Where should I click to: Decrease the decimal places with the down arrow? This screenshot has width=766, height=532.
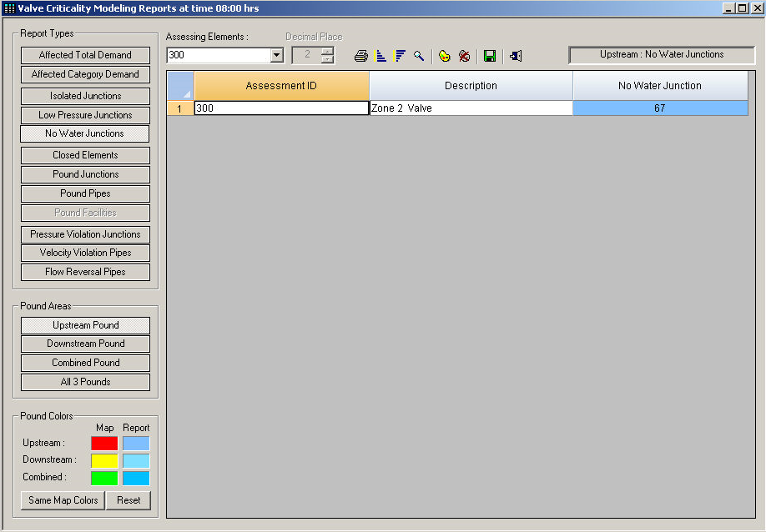pyautogui.click(x=327, y=59)
